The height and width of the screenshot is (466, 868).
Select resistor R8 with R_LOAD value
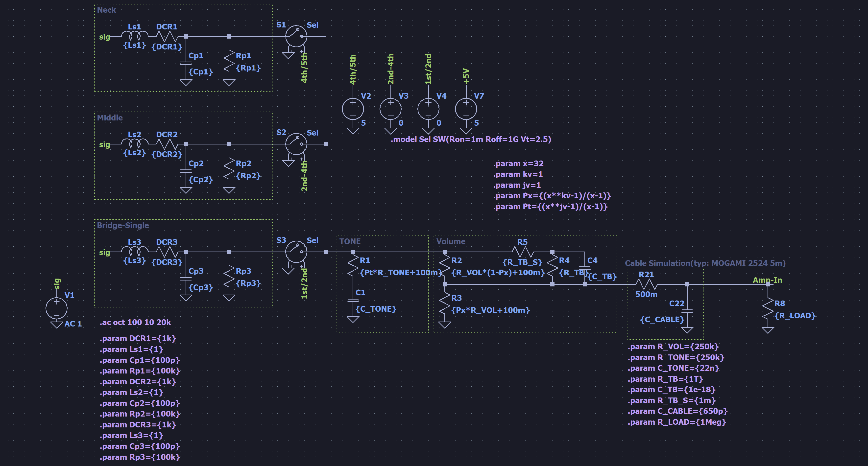click(768, 309)
